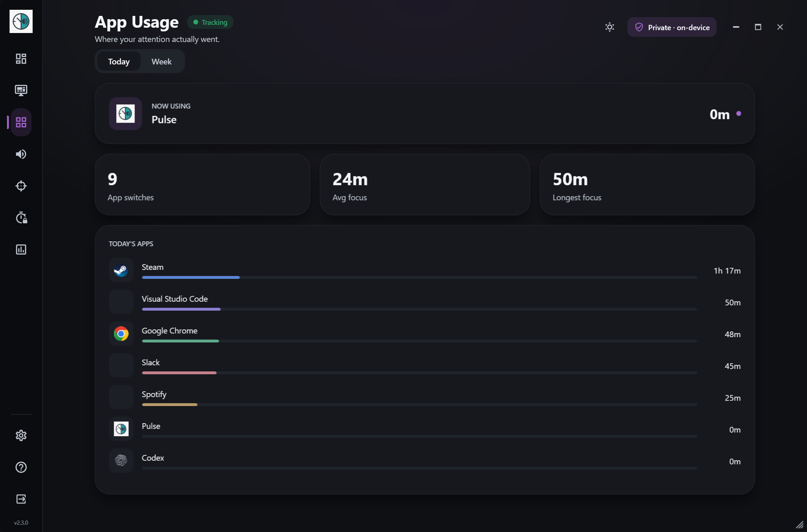
Task: Select the Google Chrome label
Action: [x=170, y=331]
